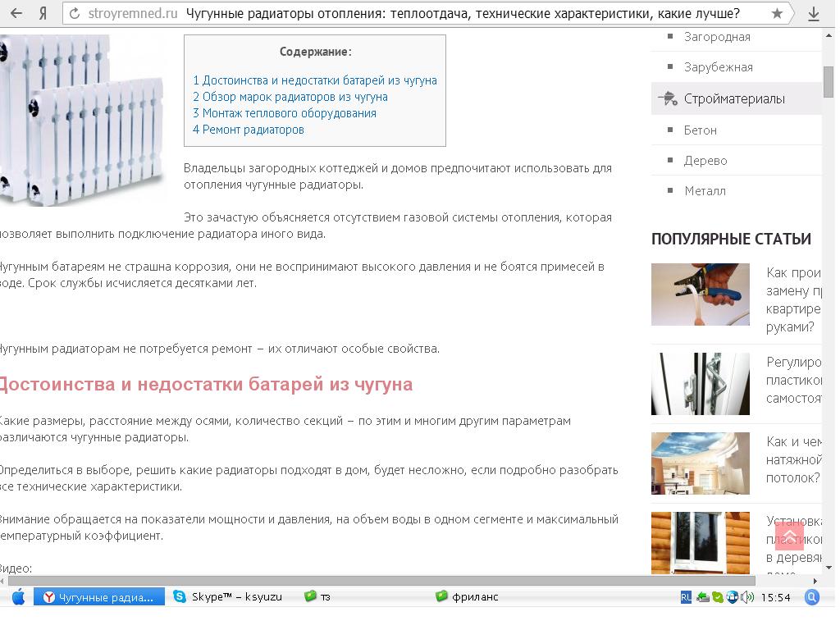Select Дерево in the sidebar menu
This screenshot has height=630, width=840.
click(705, 161)
